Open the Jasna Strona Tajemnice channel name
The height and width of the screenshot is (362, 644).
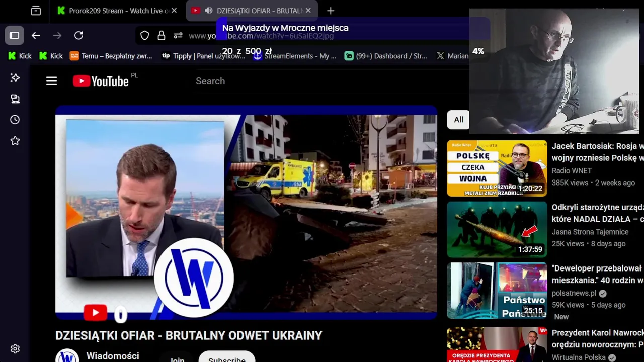[590, 232]
